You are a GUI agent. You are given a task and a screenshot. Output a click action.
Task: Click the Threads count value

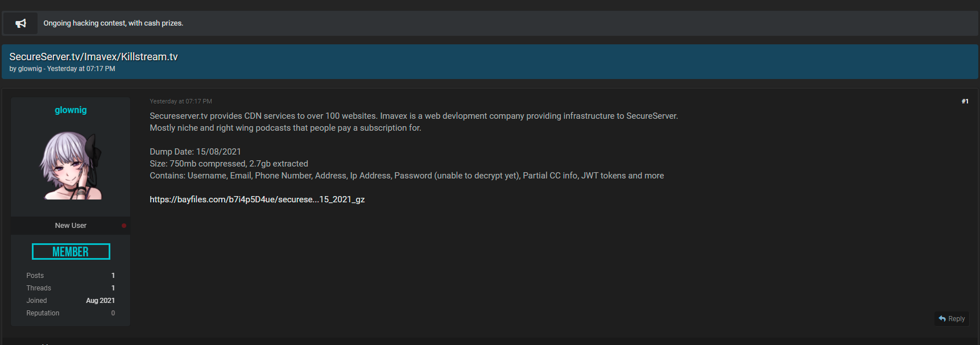click(x=113, y=288)
